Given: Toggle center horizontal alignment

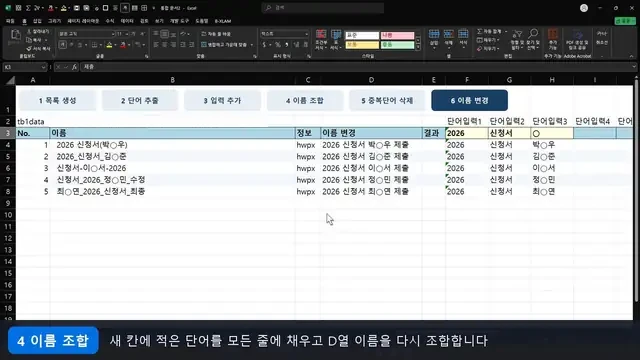Looking at the screenshot, I should pos(164,44).
